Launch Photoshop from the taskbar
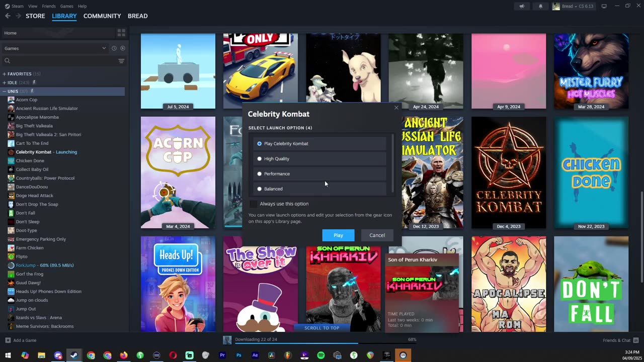 coord(238,355)
